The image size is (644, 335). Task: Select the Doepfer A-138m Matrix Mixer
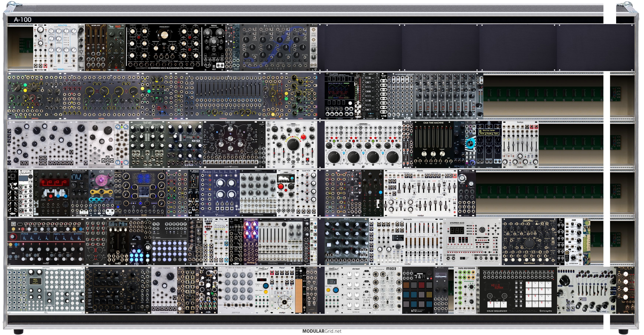pyautogui.click(x=236, y=290)
